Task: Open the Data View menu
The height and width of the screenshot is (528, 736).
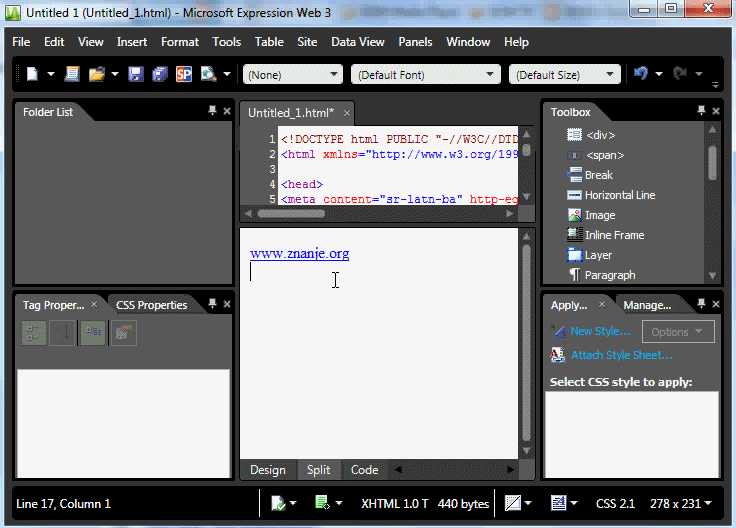Action: (x=358, y=42)
